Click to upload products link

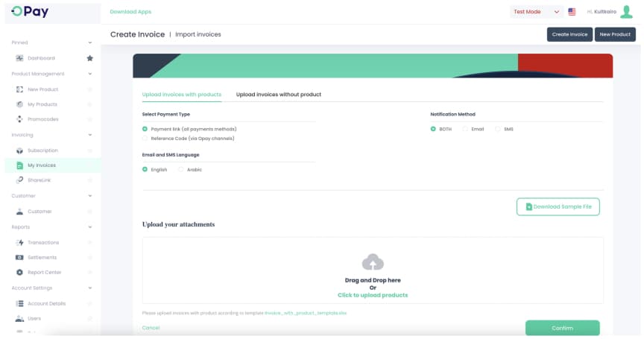pyautogui.click(x=373, y=295)
